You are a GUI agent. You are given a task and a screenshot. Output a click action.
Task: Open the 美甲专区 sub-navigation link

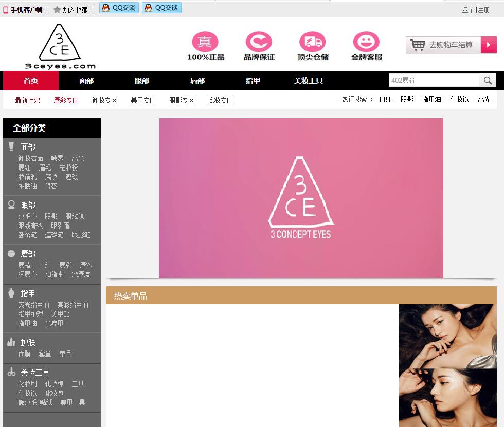pyautogui.click(x=143, y=100)
